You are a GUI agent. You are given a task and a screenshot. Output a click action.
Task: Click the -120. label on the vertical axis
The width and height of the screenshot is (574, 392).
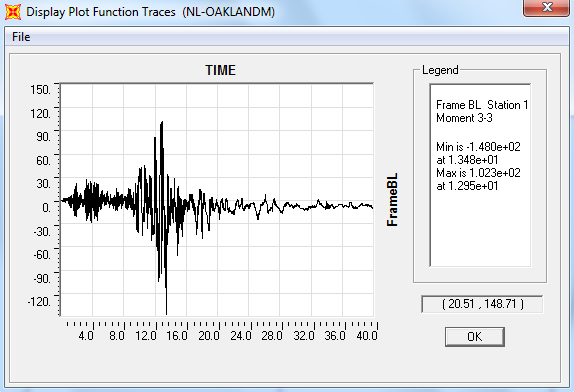[x=40, y=302]
